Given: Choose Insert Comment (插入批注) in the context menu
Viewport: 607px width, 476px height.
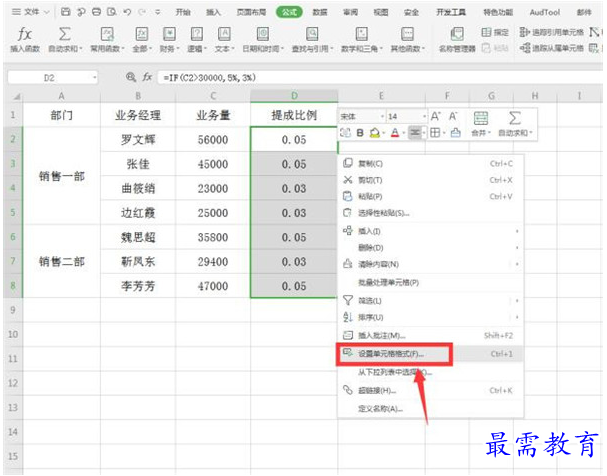Looking at the screenshot, I should pos(430,335).
